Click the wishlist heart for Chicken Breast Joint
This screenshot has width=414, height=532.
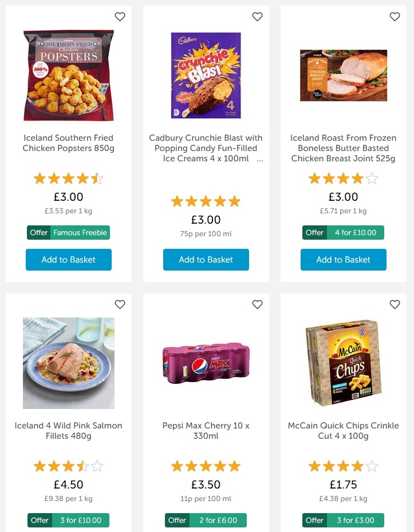(x=395, y=17)
